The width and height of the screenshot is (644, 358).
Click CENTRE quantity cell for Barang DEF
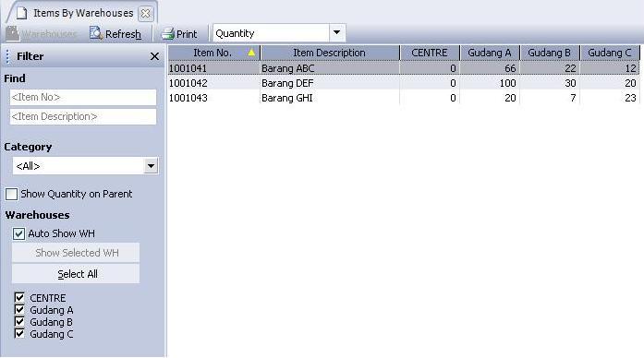tap(430, 83)
